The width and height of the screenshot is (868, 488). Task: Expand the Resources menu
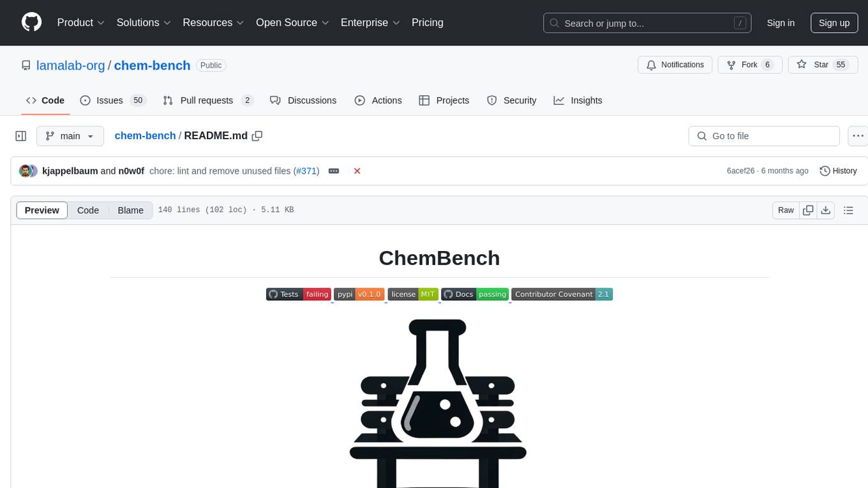[213, 22]
